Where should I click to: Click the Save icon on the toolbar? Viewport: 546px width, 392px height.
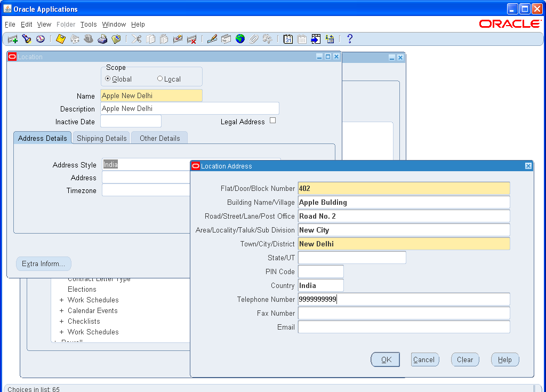(x=60, y=38)
